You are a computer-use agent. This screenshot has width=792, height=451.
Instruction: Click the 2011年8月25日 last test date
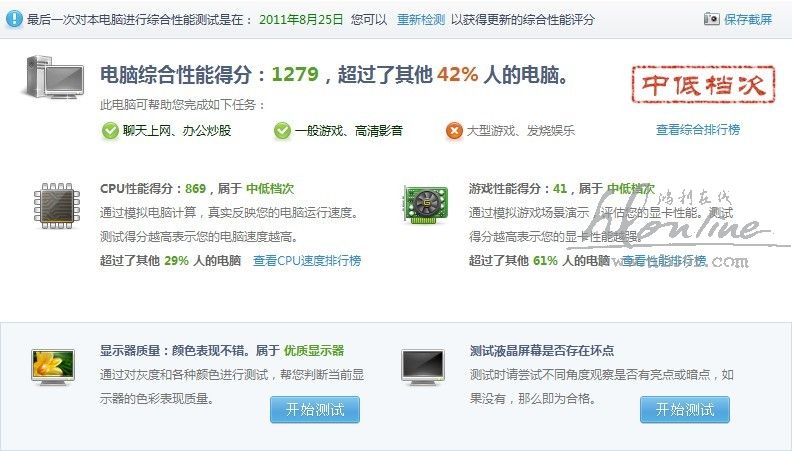(301, 20)
